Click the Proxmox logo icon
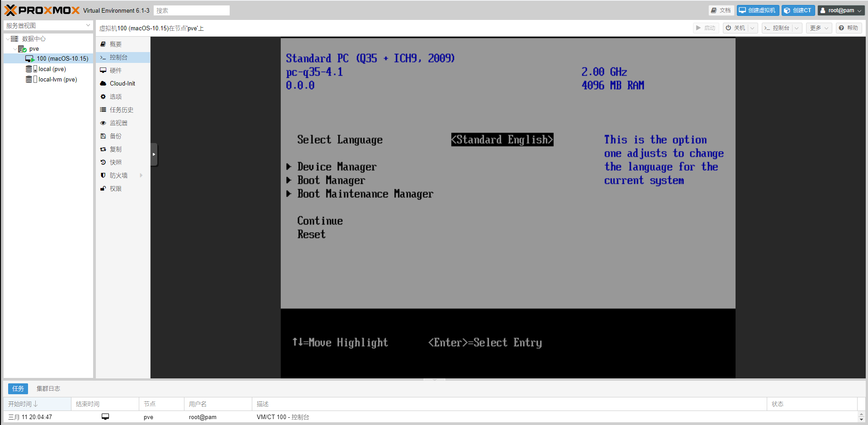The width and height of the screenshot is (868, 425). click(x=11, y=10)
